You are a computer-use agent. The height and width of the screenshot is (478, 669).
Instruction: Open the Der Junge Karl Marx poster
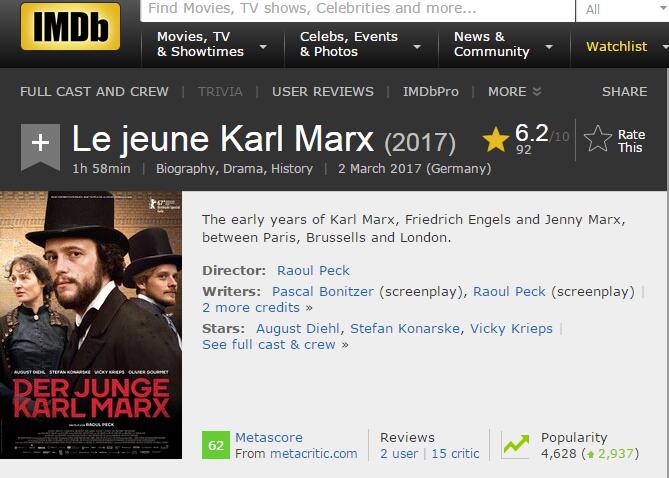[x=91, y=325]
